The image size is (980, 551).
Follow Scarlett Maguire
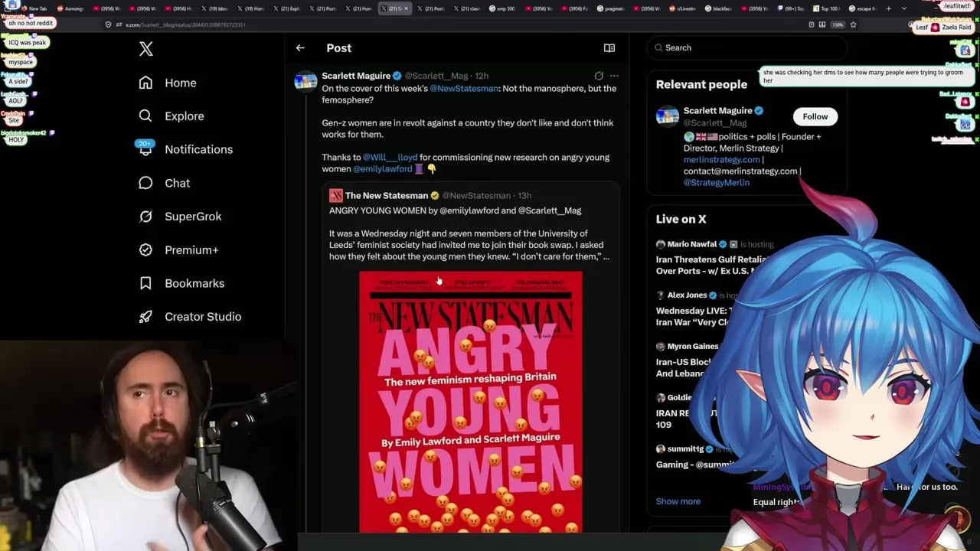(x=815, y=116)
